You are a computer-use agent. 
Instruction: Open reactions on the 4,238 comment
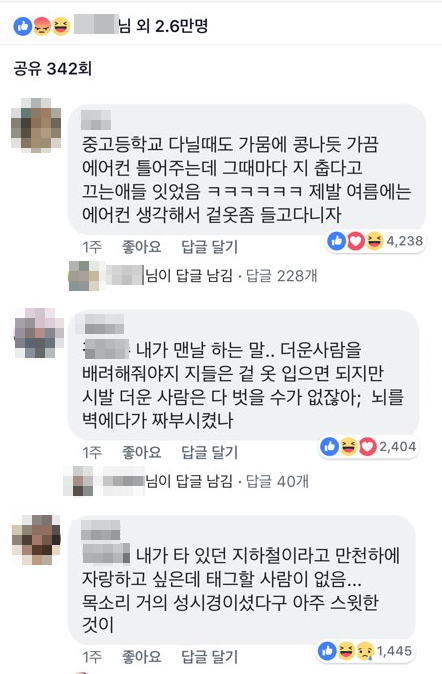[x=375, y=241]
